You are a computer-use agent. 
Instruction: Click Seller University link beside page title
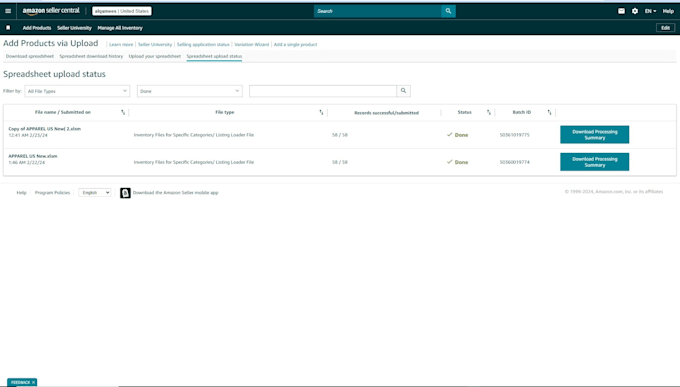coord(155,45)
